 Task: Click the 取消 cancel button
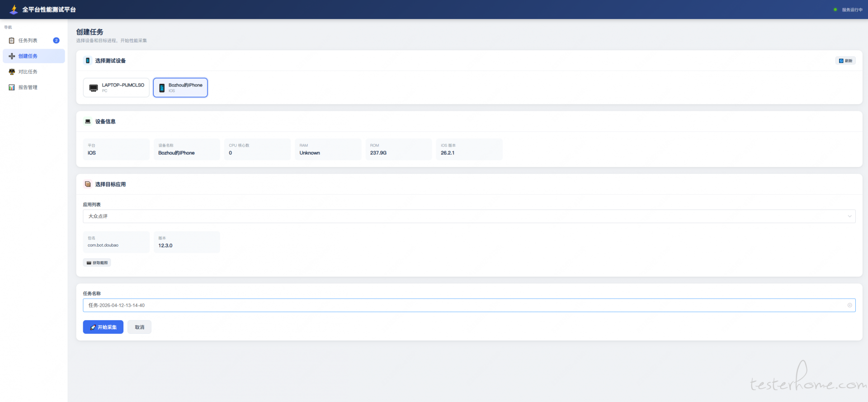[139, 327]
